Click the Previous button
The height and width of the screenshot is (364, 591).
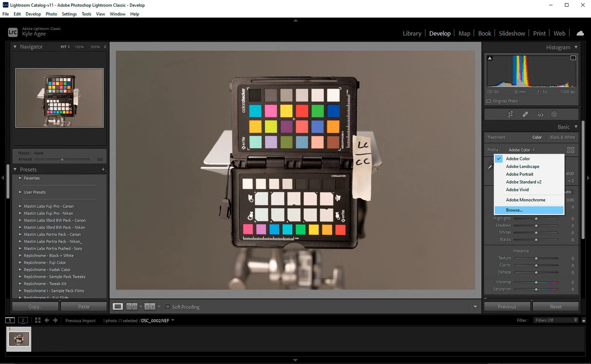pos(507,306)
